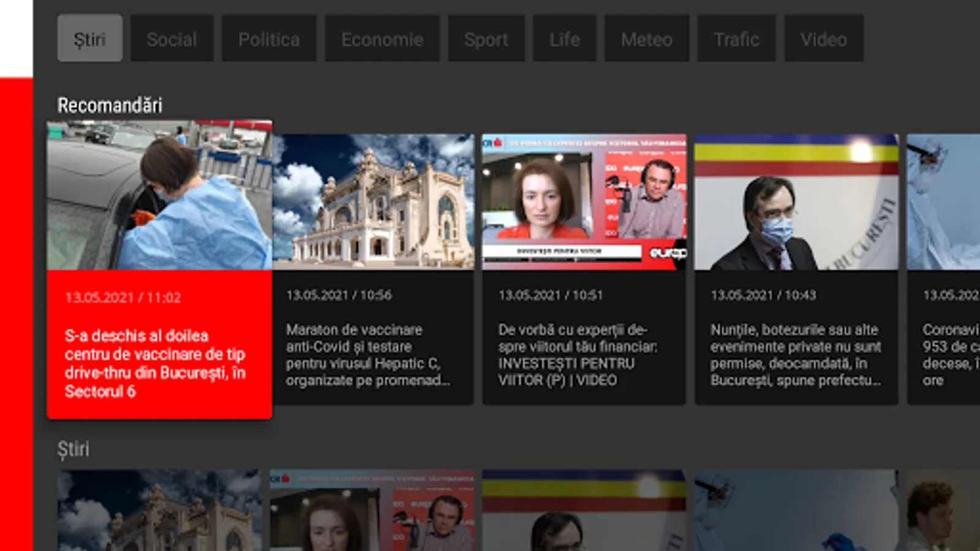Click the Recomandări section heading
Viewport: 980px width, 551px height.
pyautogui.click(x=110, y=105)
